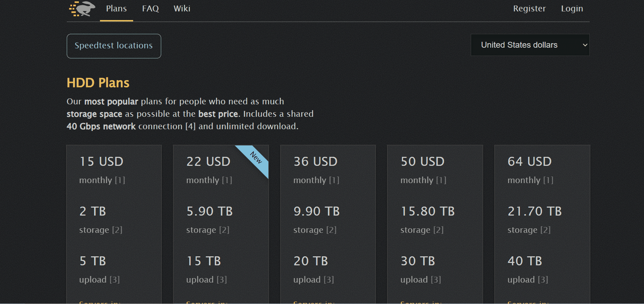
Task: Click the HDD Plans heading
Action: coord(98,83)
